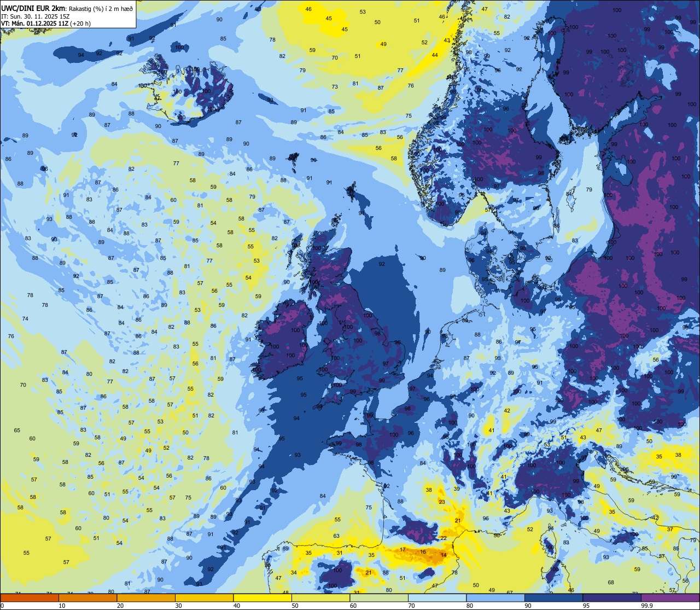The image size is (700, 610).
Task: Click the legend tick label 30
Action: tap(178, 606)
